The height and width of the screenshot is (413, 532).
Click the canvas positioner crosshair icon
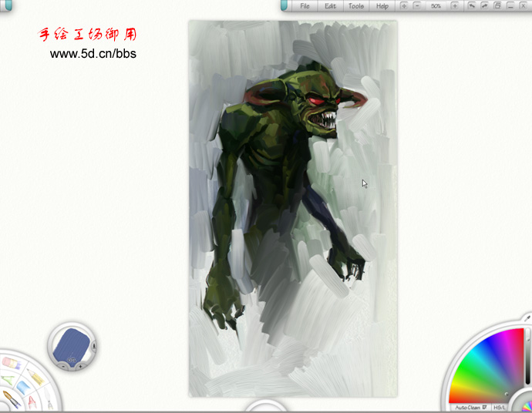404,5
